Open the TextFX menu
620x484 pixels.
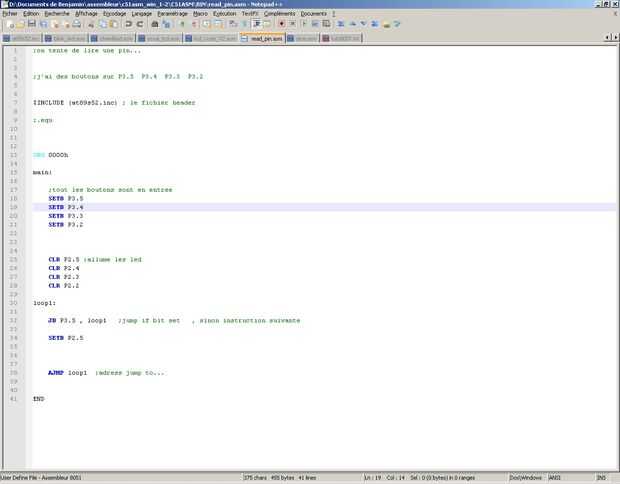click(250, 13)
